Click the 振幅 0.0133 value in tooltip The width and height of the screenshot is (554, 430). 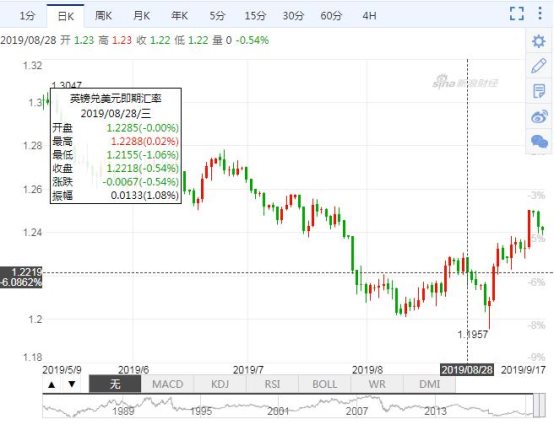tap(145, 195)
